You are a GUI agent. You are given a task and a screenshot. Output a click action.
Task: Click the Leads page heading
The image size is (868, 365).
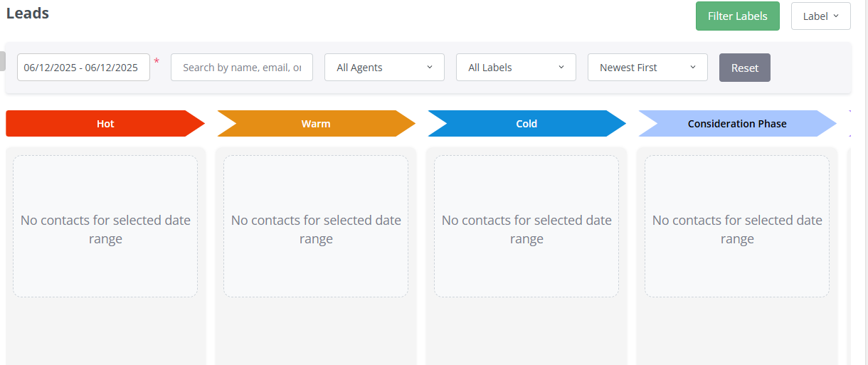click(28, 13)
